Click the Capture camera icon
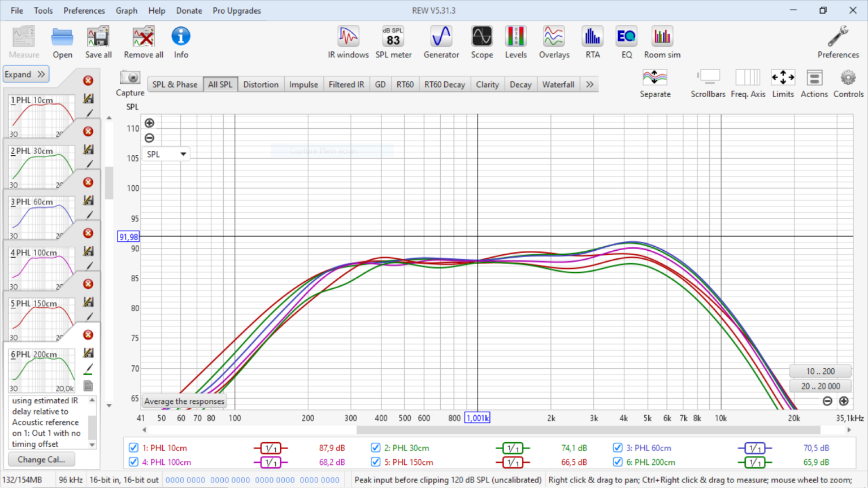This screenshot has height=488, width=868. [130, 78]
